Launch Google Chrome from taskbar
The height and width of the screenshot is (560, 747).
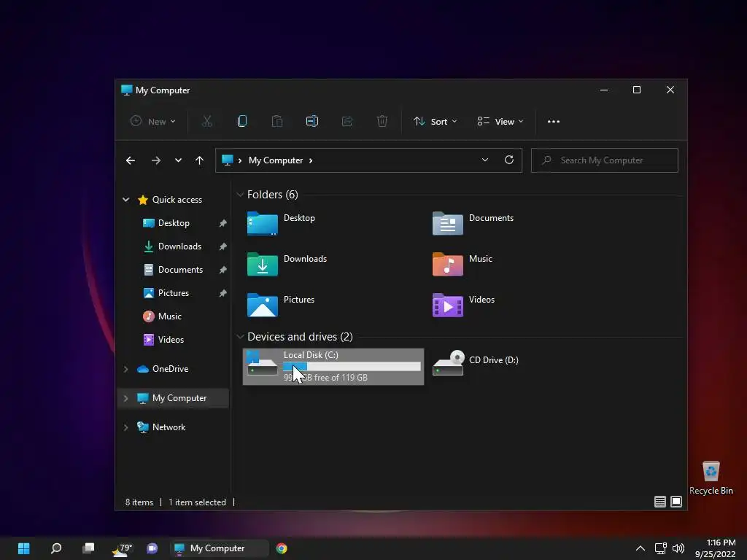coord(282,548)
